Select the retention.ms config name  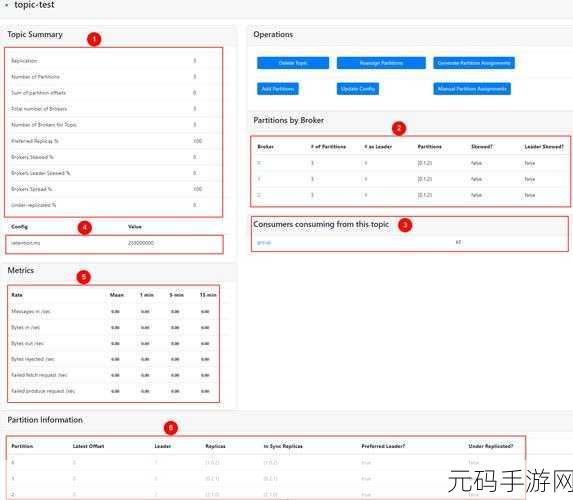click(x=26, y=243)
